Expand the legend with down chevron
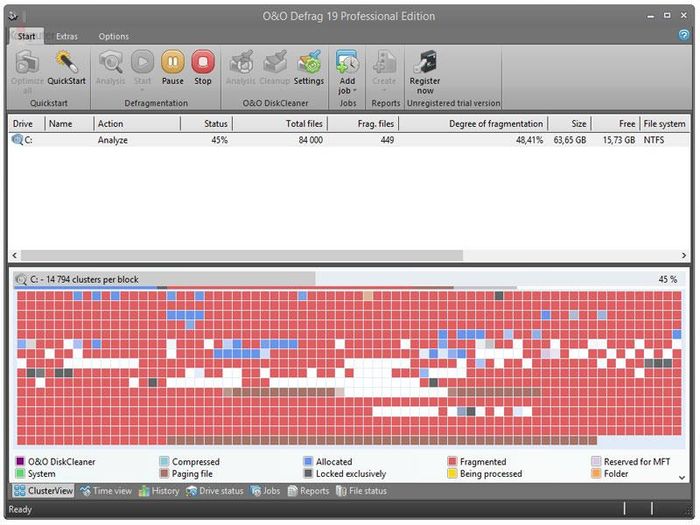The height and width of the screenshot is (525, 700). point(682,477)
